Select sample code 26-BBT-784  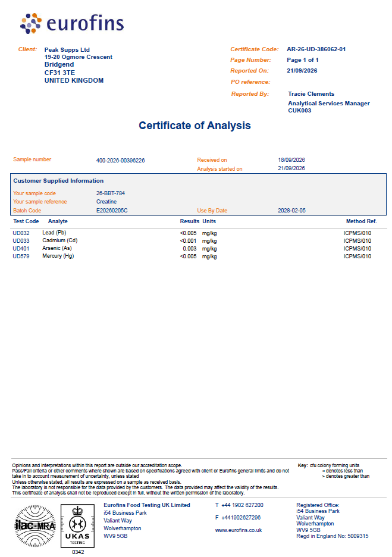pos(111,193)
